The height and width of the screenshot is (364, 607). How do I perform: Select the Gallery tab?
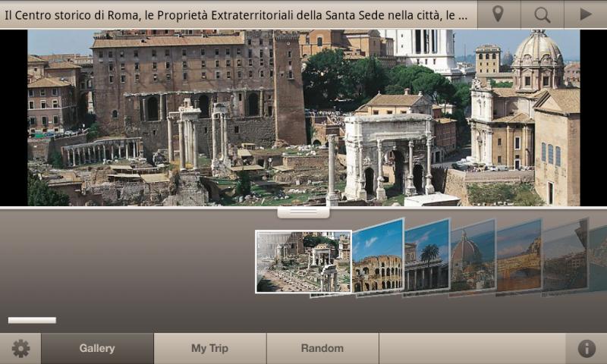[97, 349]
